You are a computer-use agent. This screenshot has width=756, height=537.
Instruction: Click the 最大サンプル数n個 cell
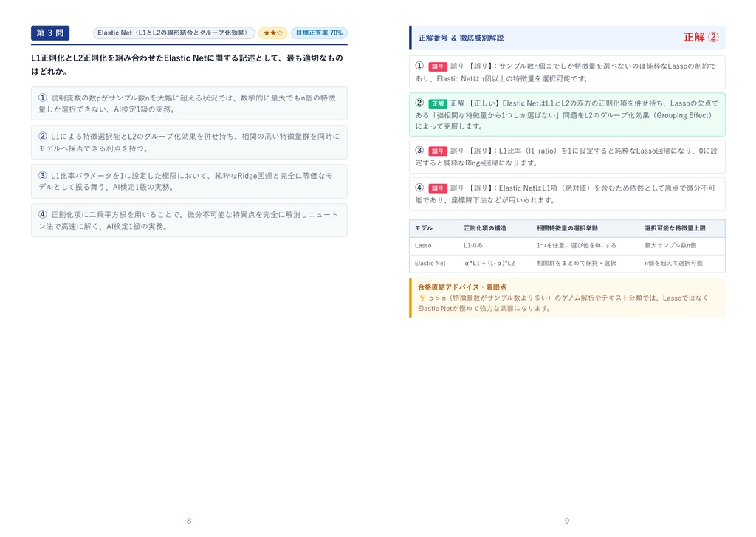pyautogui.click(x=670, y=245)
